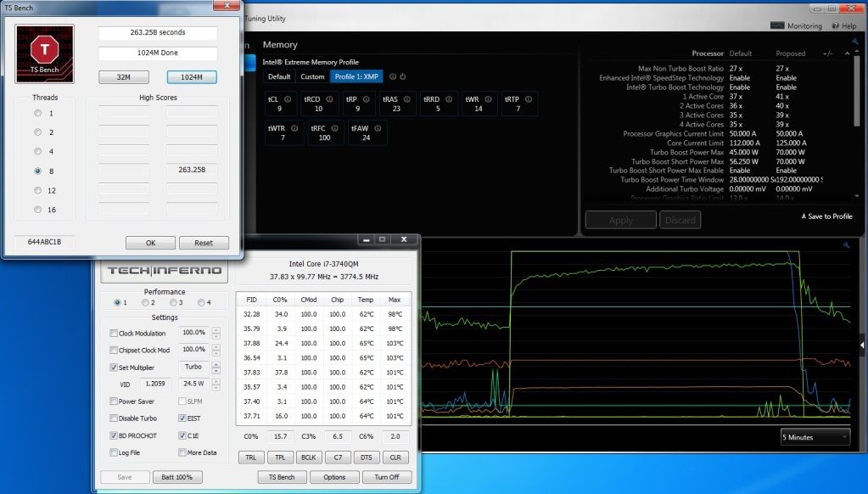Image resolution: width=868 pixels, height=494 pixels.
Task: Click the info icon next to tFAW
Action: point(378,128)
